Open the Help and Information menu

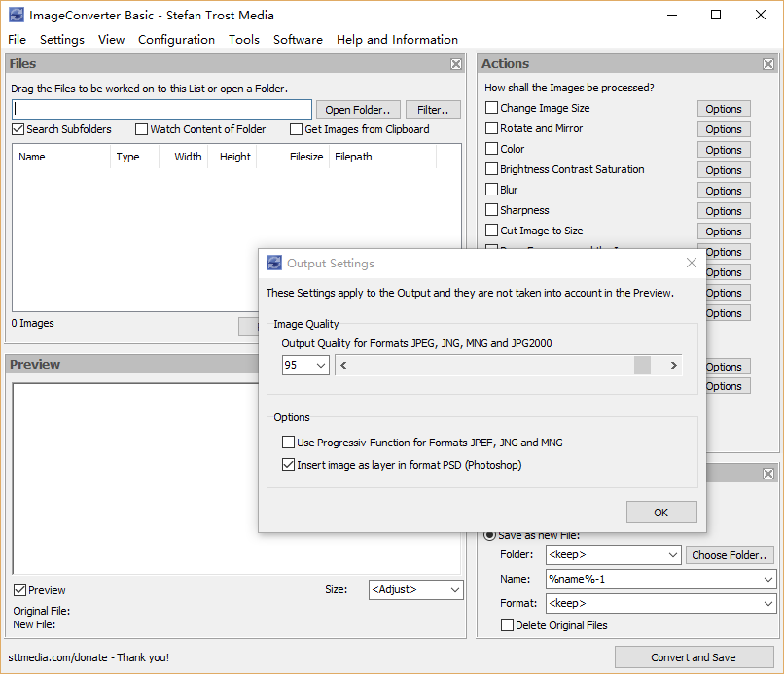pyautogui.click(x=397, y=40)
